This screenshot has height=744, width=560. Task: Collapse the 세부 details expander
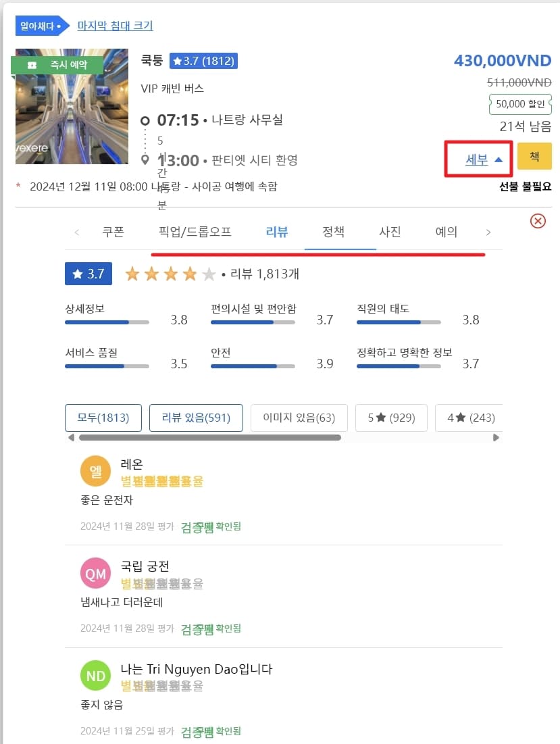pyautogui.click(x=484, y=159)
